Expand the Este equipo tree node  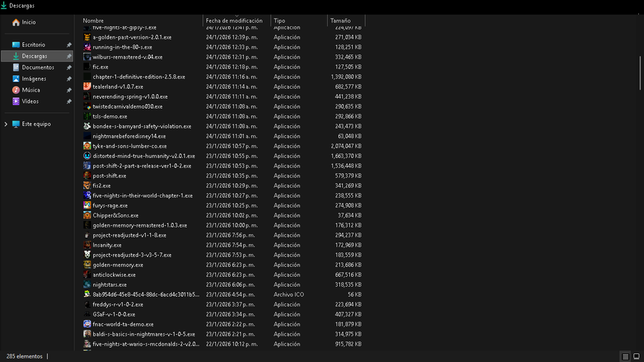[x=6, y=124]
